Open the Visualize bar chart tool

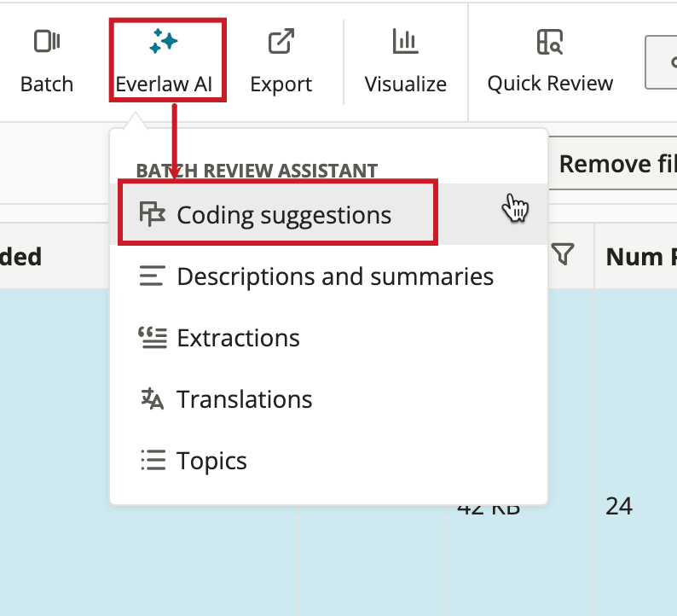click(x=405, y=42)
